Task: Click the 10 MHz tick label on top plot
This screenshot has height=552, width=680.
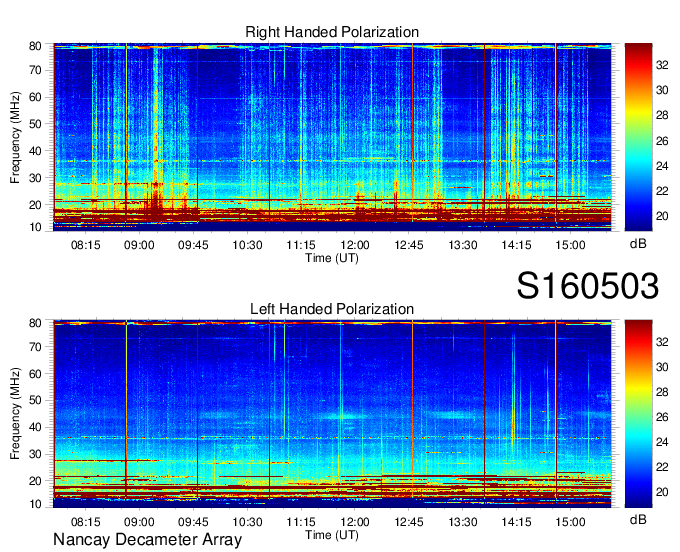Action: pyautogui.click(x=35, y=227)
